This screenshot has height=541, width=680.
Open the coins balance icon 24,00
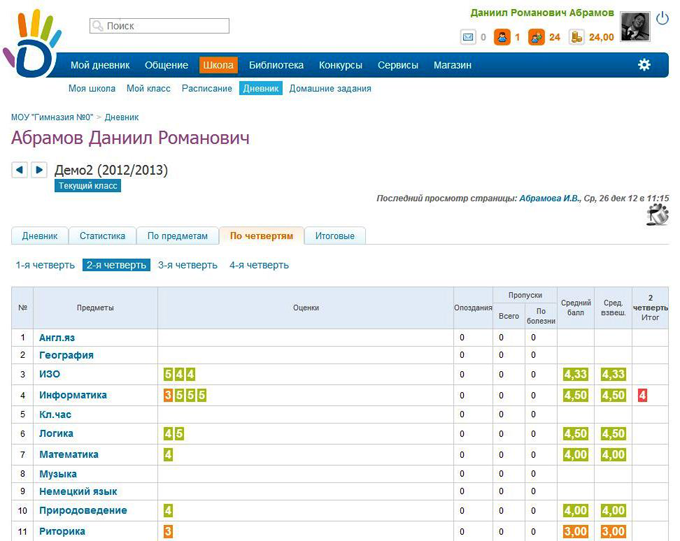(576, 37)
